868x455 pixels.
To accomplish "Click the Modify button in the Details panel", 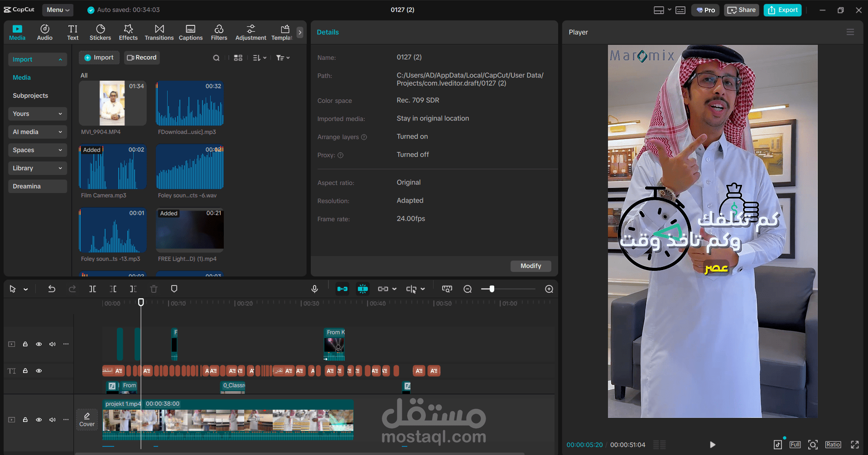I will coord(530,266).
